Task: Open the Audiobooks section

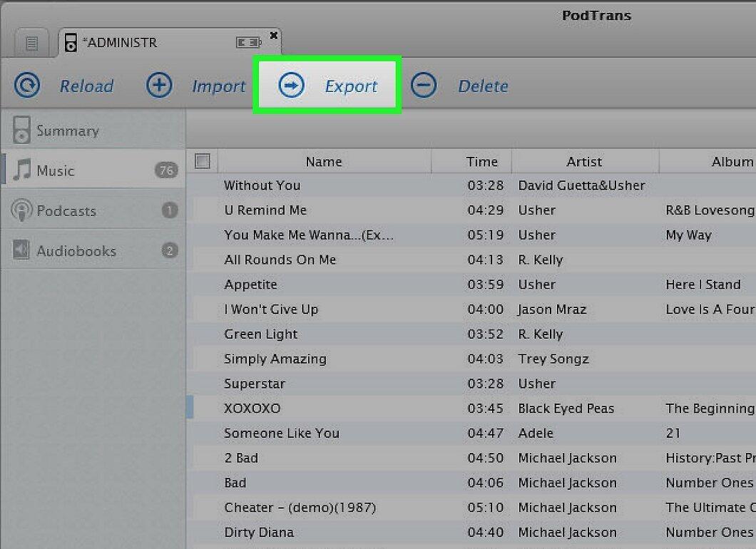Action: pos(93,250)
